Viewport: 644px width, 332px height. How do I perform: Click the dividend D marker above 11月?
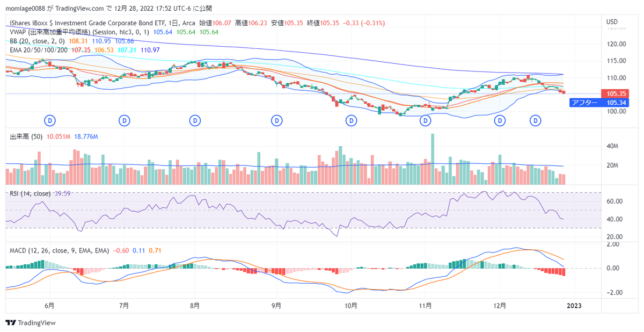click(425, 121)
